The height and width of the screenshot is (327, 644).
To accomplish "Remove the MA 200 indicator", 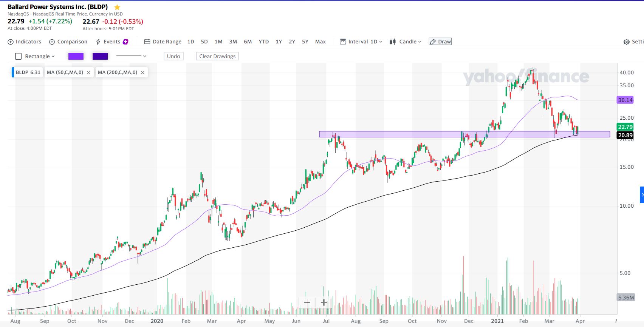I will pyautogui.click(x=142, y=72).
